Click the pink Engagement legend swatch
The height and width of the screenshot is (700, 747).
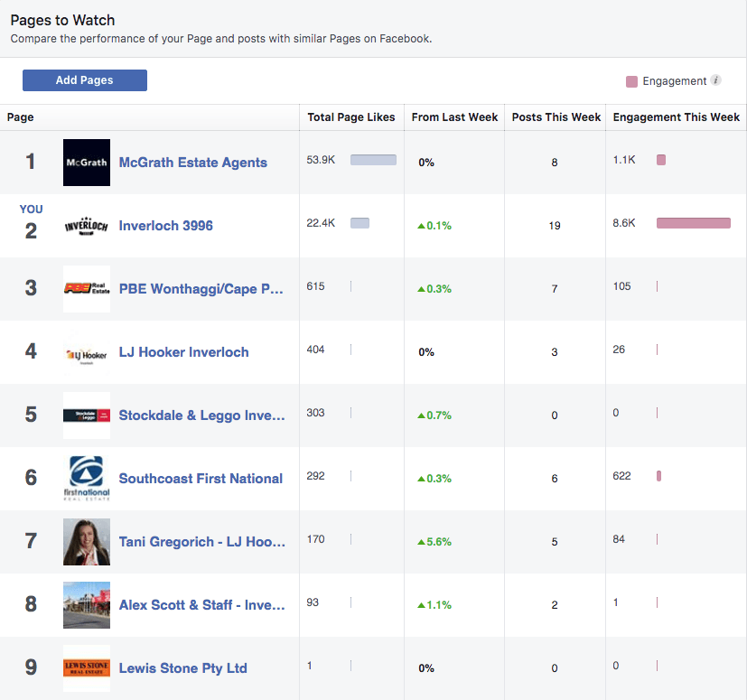[x=631, y=81]
